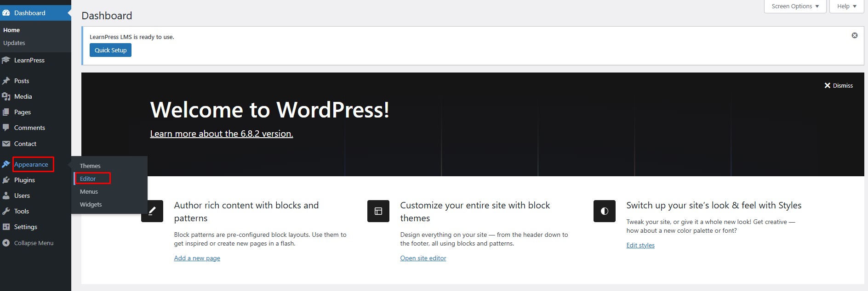Click the Collapse Menu arrow icon
The height and width of the screenshot is (291, 868).
coord(6,243)
